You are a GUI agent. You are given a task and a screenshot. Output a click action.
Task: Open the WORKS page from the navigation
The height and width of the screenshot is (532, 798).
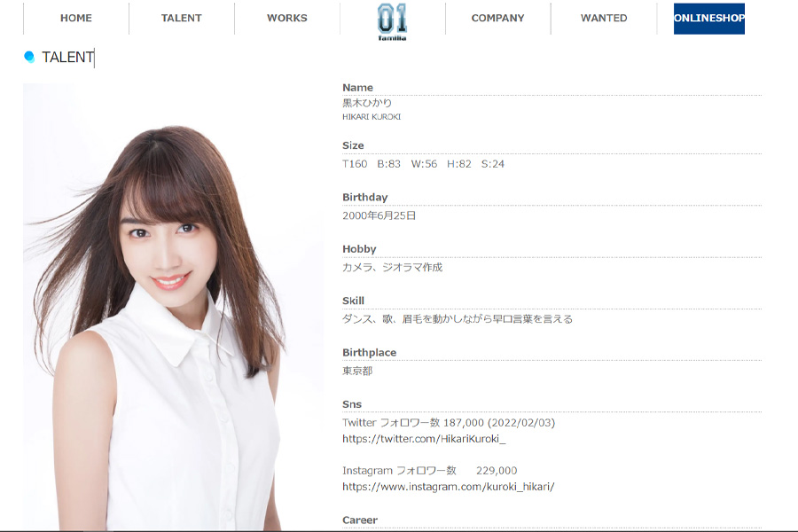(x=286, y=18)
